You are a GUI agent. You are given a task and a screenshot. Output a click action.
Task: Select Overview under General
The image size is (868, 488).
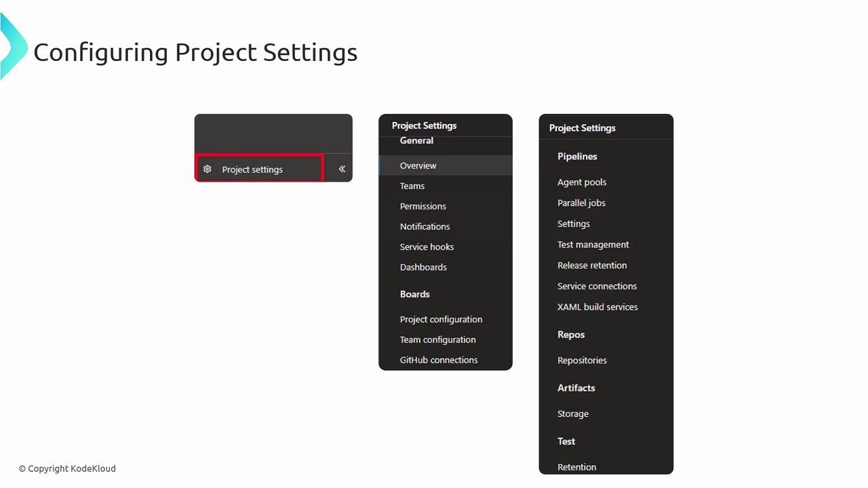pyautogui.click(x=418, y=165)
